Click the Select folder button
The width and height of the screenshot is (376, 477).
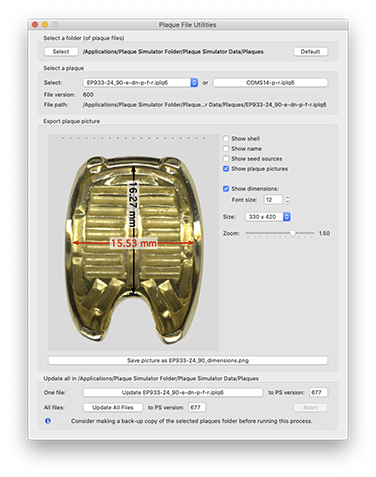(x=61, y=52)
